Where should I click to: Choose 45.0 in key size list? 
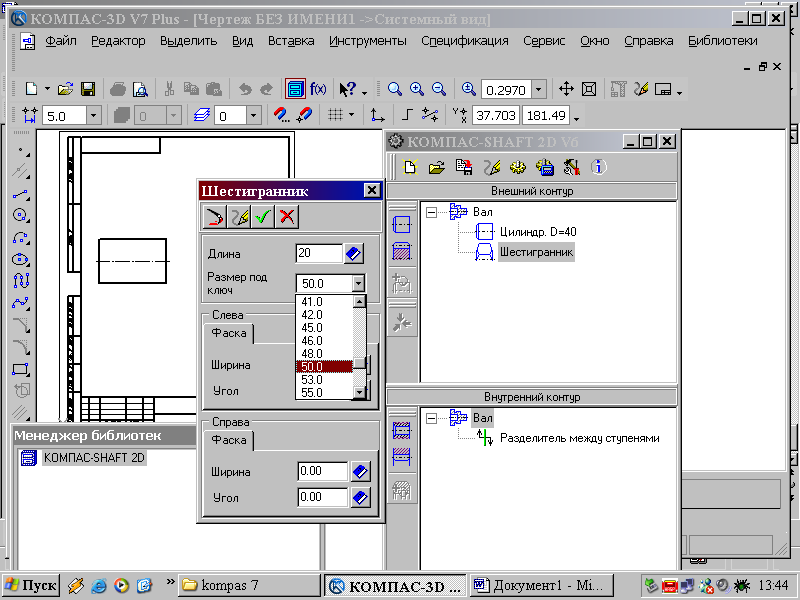[324, 328]
